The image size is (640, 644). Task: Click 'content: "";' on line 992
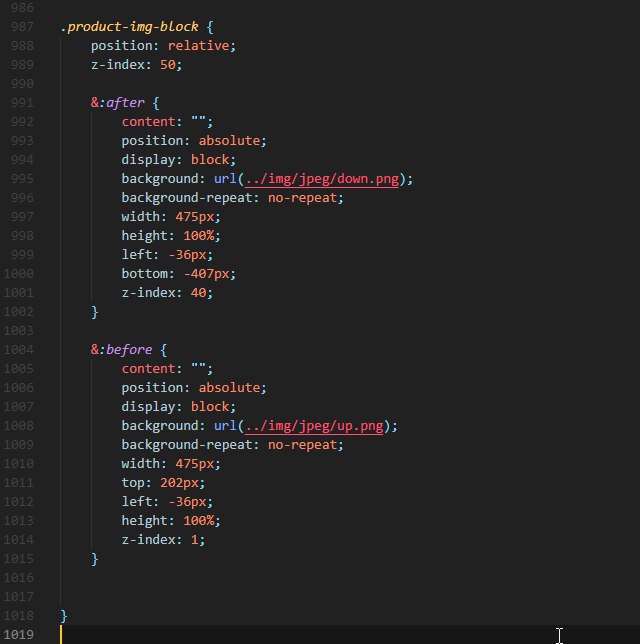(x=167, y=122)
